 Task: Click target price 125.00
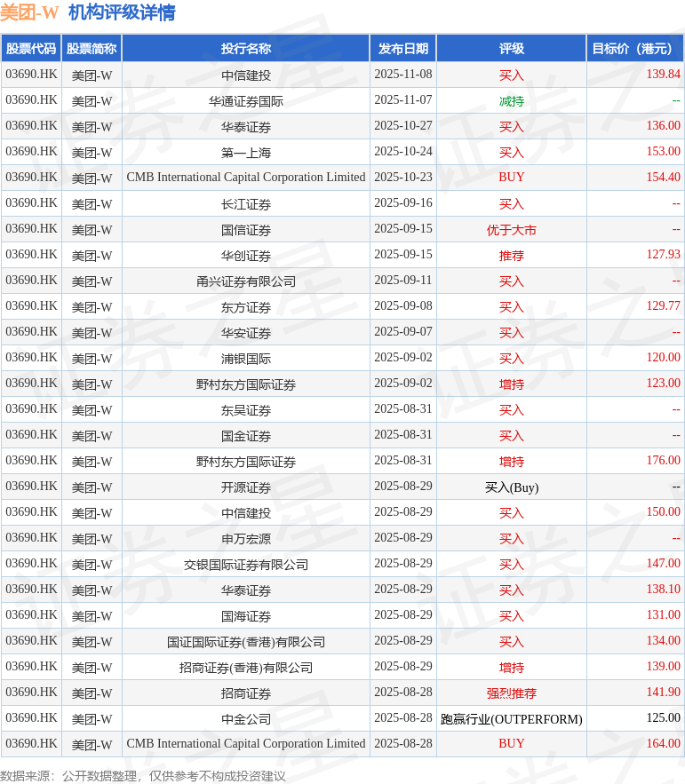[x=663, y=718]
